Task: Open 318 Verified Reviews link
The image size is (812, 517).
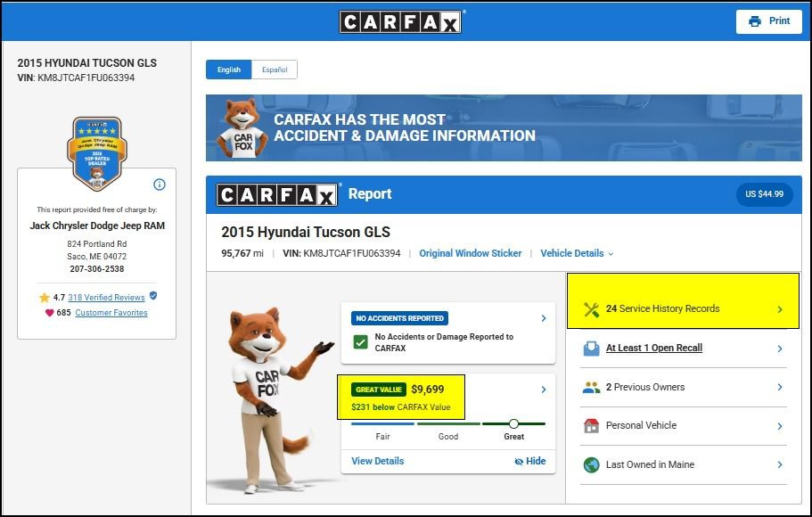Action: click(x=106, y=298)
